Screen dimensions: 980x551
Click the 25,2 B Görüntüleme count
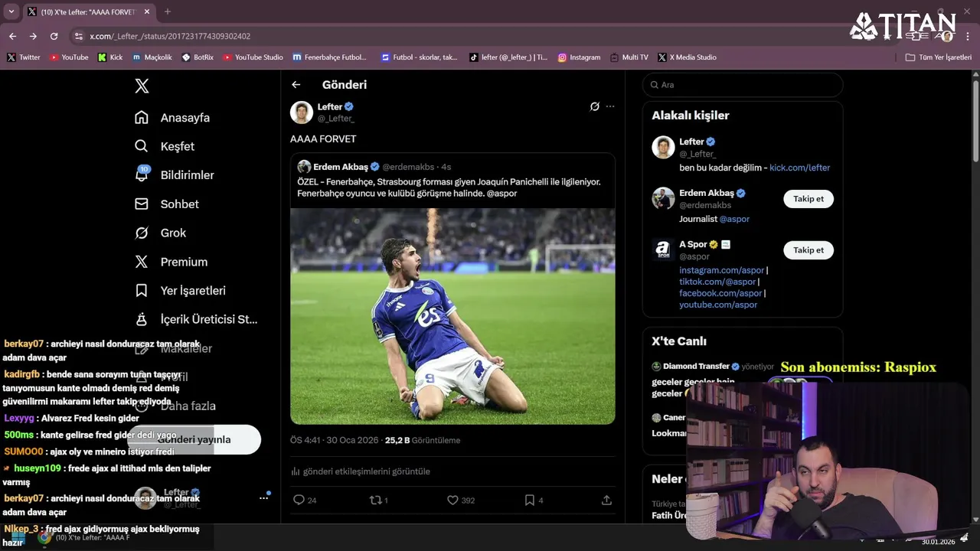(x=423, y=441)
